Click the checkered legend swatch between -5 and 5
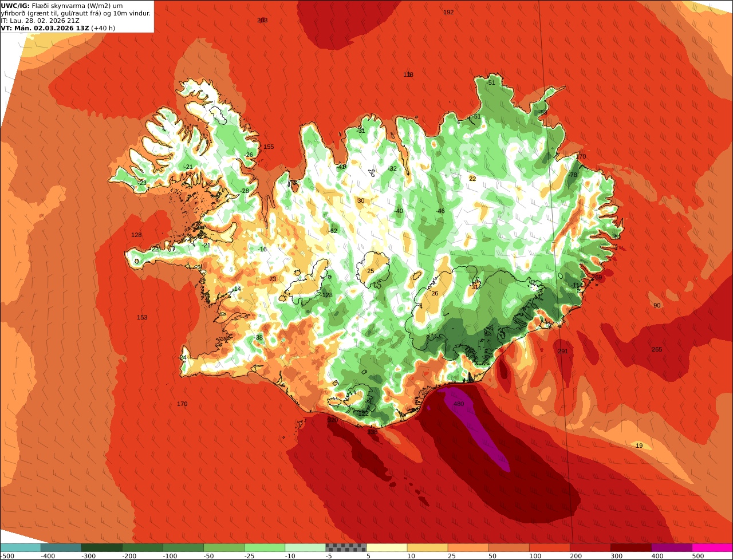Viewport: 733px width, 560px height. pyautogui.click(x=346, y=547)
